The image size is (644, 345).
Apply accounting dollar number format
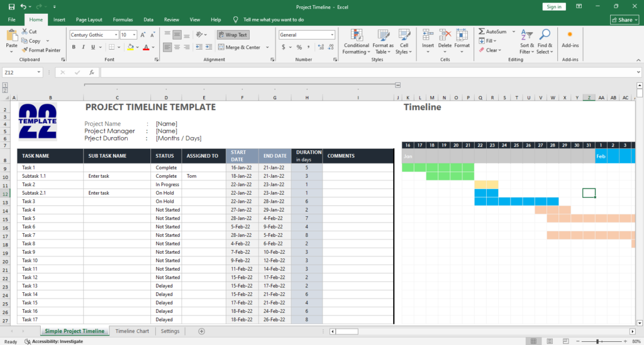click(x=284, y=47)
